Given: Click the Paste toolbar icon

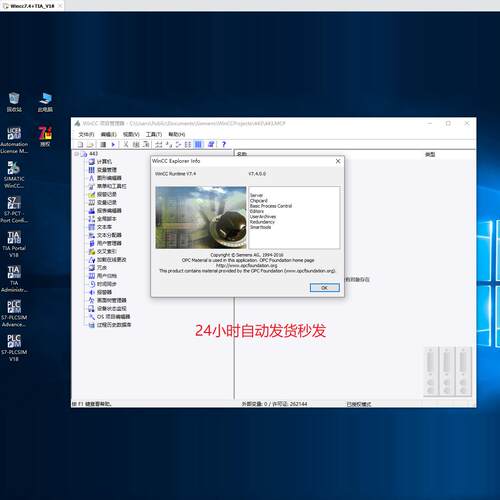Looking at the screenshot, I should click(146, 144).
